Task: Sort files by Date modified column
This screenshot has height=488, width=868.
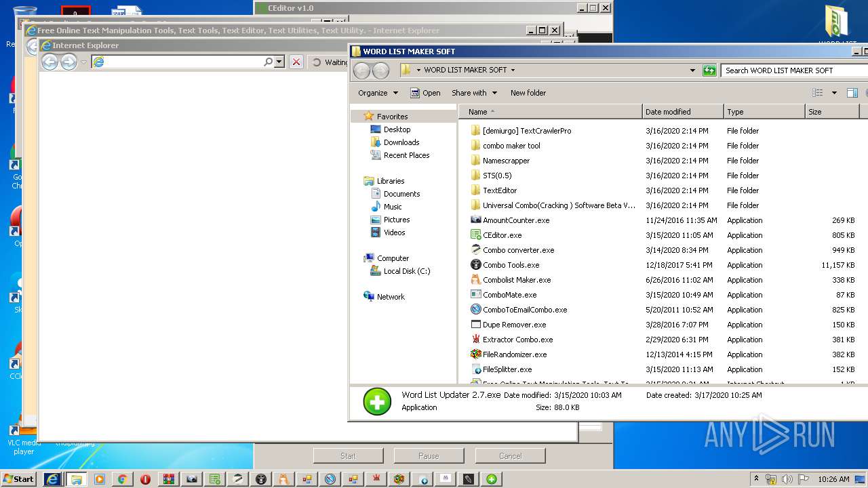Action: 683,112
